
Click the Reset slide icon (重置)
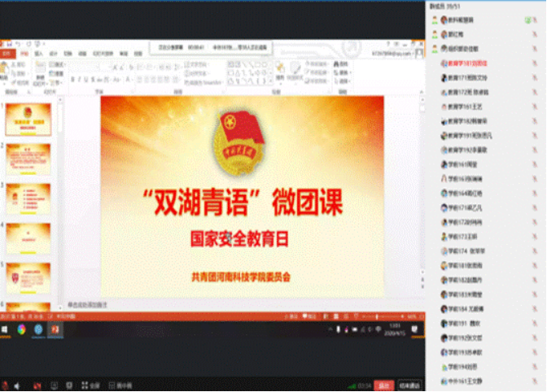click(x=52, y=73)
